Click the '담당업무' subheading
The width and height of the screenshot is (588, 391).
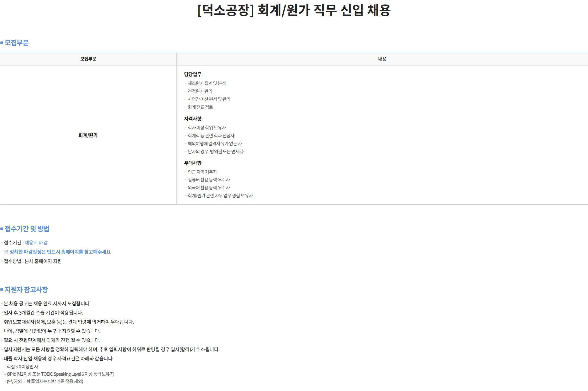point(193,74)
